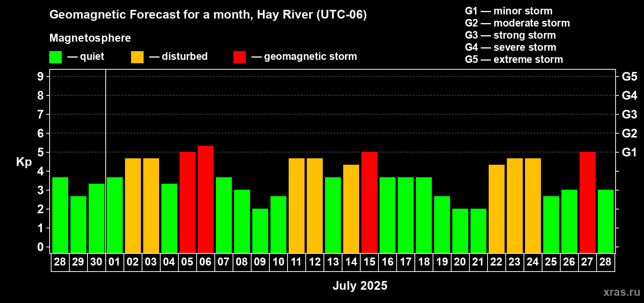Click the date label 08
The image size is (644, 303).
pos(242,262)
